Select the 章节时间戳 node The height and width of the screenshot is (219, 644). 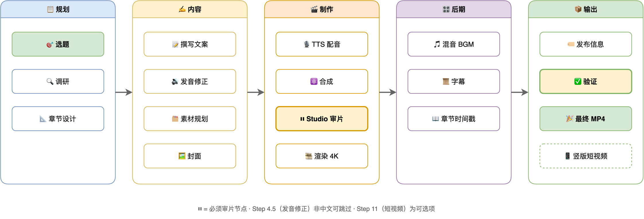[454, 119]
